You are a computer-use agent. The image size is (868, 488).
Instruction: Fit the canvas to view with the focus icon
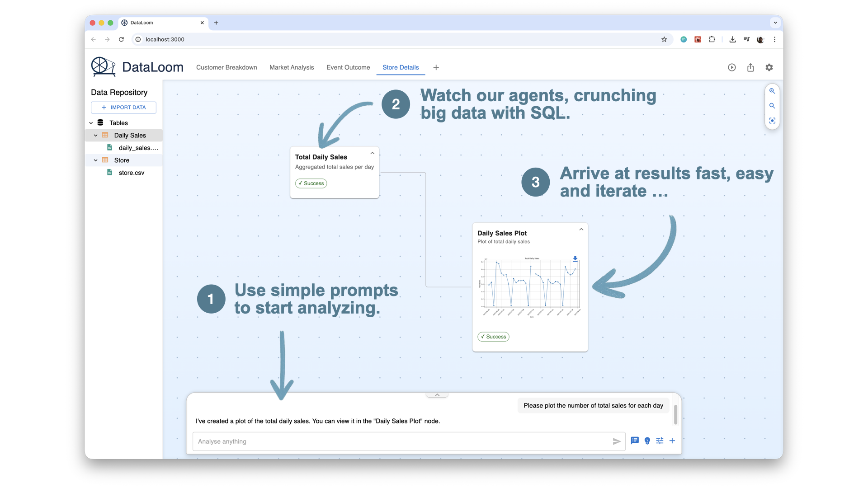[772, 121]
